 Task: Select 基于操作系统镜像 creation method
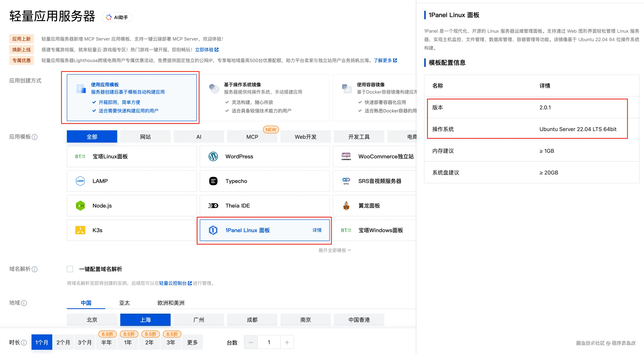click(x=265, y=97)
